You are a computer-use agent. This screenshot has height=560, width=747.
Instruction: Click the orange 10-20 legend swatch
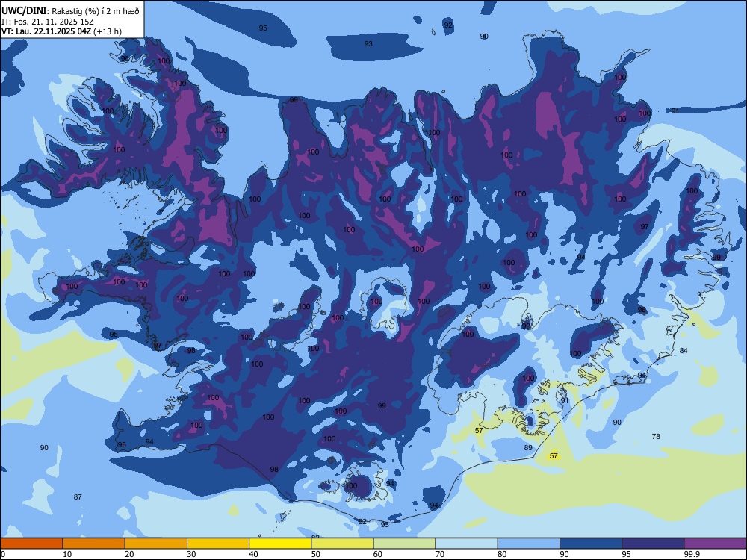point(94,544)
